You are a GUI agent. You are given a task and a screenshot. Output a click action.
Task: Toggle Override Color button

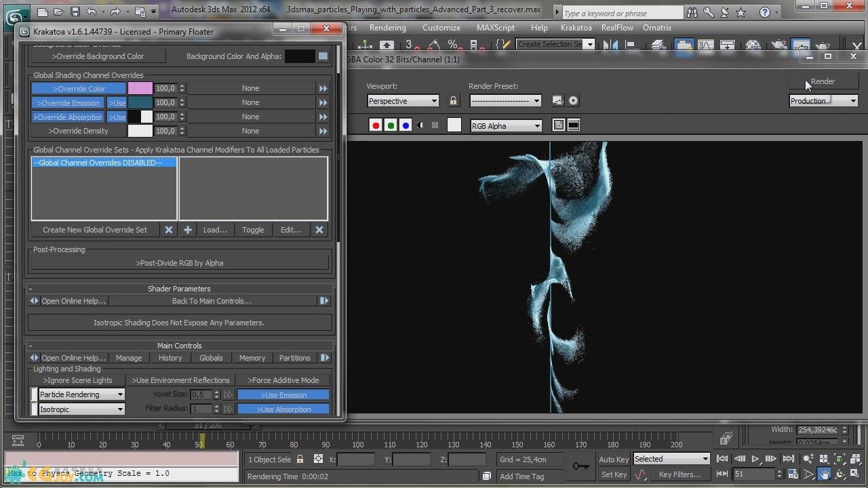coord(79,89)
